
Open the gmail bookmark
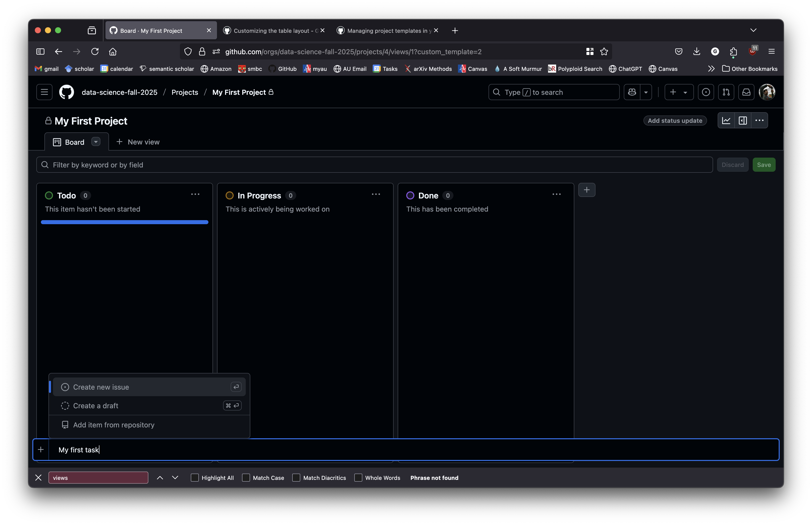pyautogui.click(x=47, y=69)
